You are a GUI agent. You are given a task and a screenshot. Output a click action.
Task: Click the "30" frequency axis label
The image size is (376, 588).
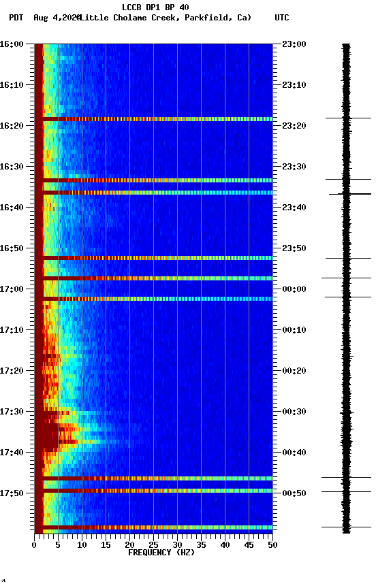(177, 545)
